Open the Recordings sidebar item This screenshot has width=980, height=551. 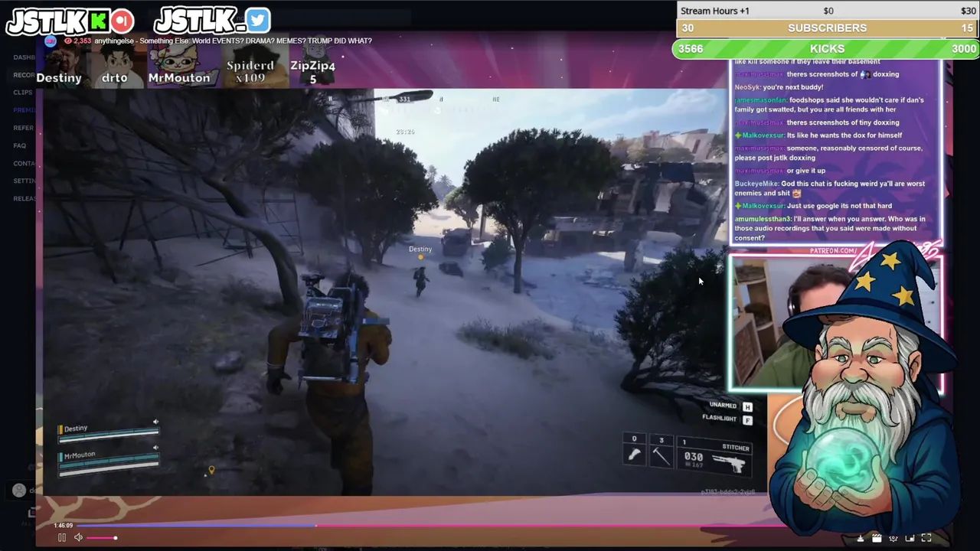(x=24, y=75)
